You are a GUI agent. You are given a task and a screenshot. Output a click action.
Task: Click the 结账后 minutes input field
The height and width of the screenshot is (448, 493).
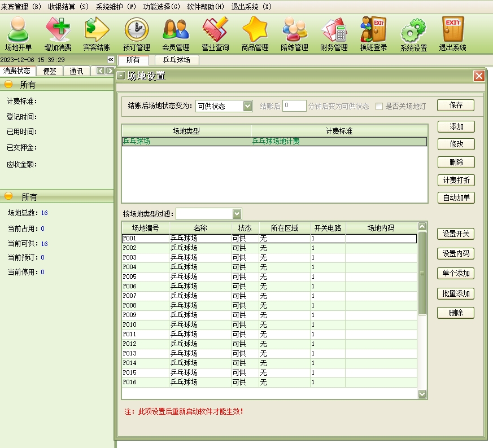(294, 106)
